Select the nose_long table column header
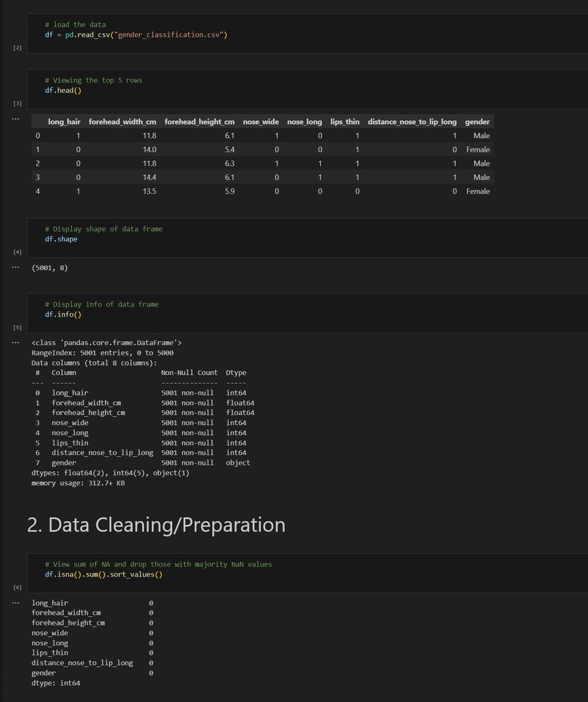The height and width of the screenshot is (702, 588). 304,122
